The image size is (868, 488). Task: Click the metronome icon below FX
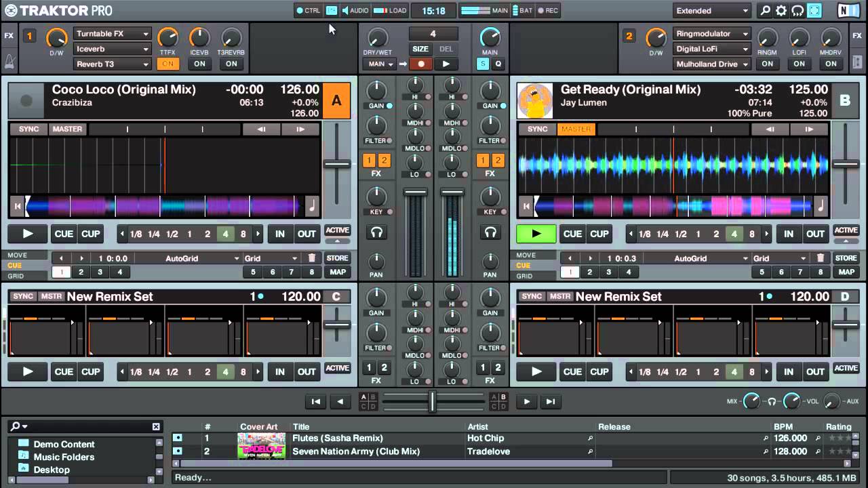coord(9,62)
